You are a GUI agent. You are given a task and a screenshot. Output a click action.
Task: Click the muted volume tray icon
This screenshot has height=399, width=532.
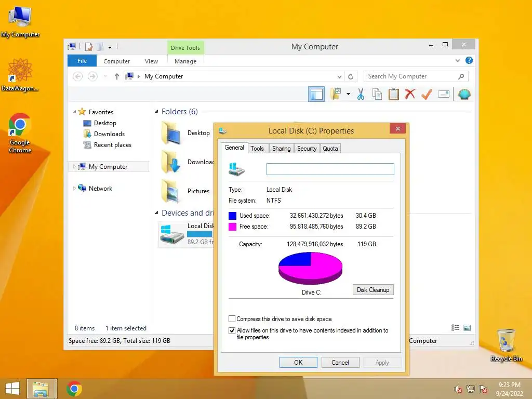(x=458, y=390)
